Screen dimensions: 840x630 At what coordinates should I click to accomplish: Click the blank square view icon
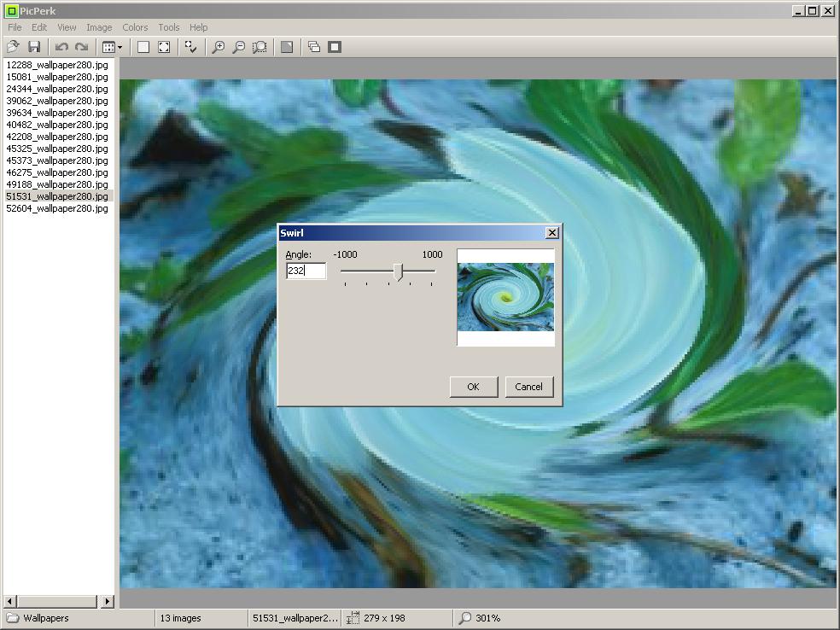[143, 47]
